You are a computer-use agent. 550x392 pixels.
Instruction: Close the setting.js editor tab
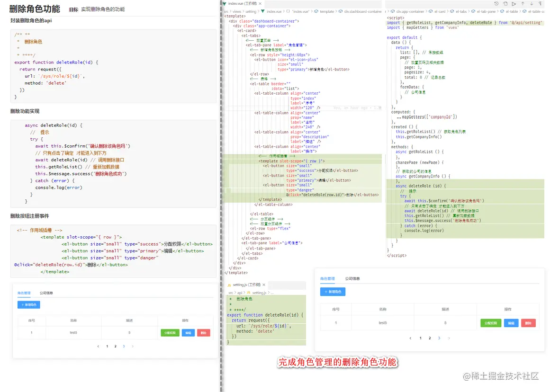[x=264, y=285]
